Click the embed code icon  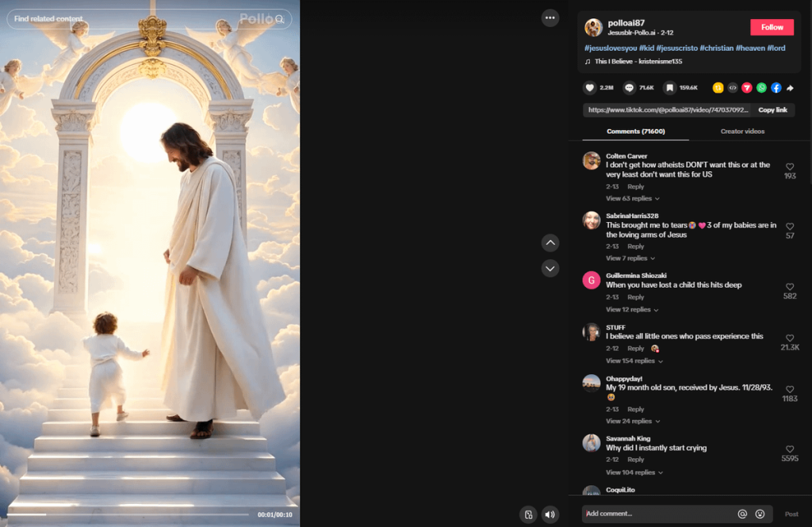733,88
